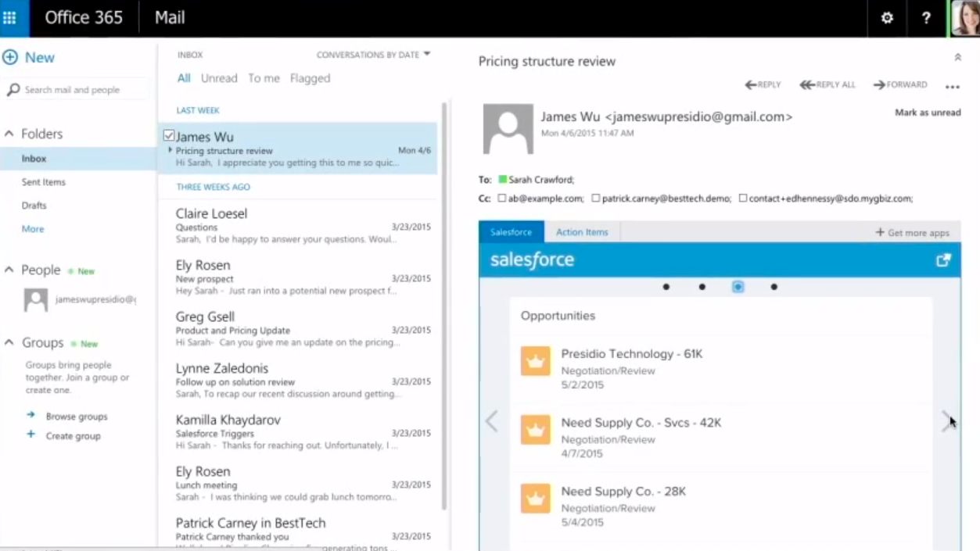
Task: Click Get more apps
Action: pos(912,233)
